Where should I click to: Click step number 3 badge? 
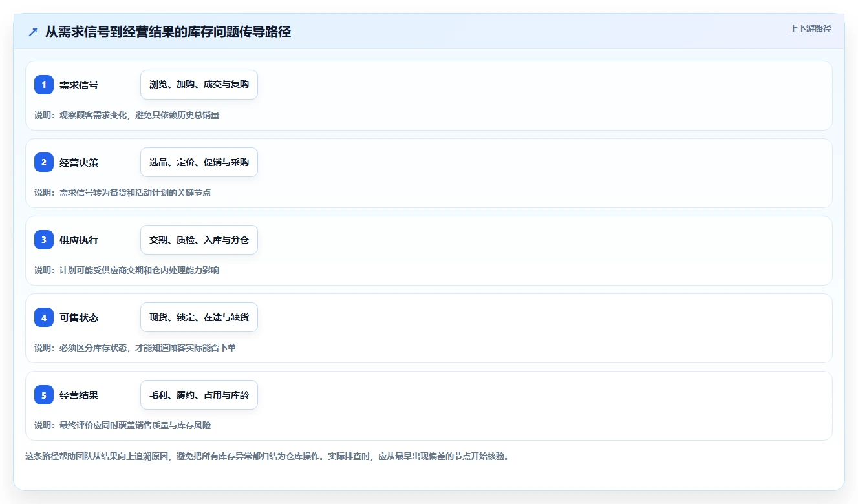(x=44, y=240)
